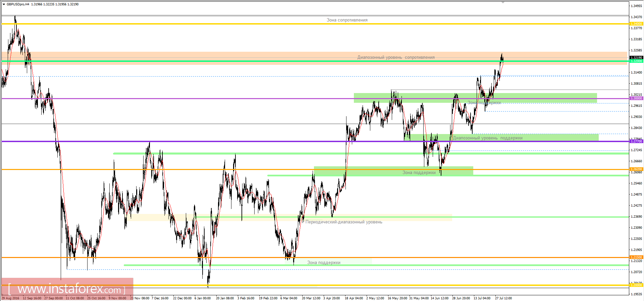This screenshot has height=301, width=644.
Task: Select the orange 1.21500 price tag
Action: tap(636, 257)
